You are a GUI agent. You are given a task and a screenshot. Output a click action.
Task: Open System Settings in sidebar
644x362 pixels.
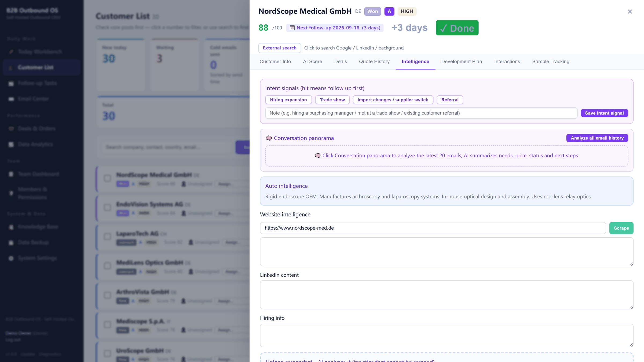tap(42, 258)
